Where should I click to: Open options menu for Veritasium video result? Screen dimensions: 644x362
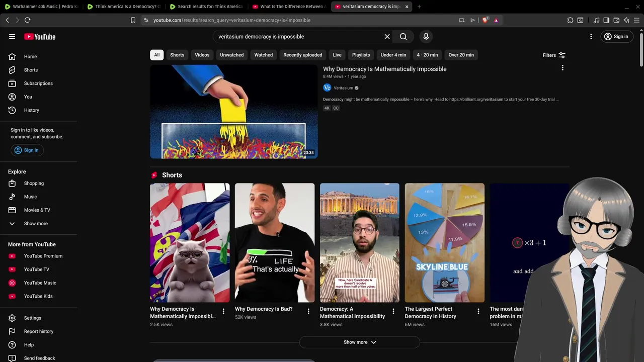pos(562,68)
